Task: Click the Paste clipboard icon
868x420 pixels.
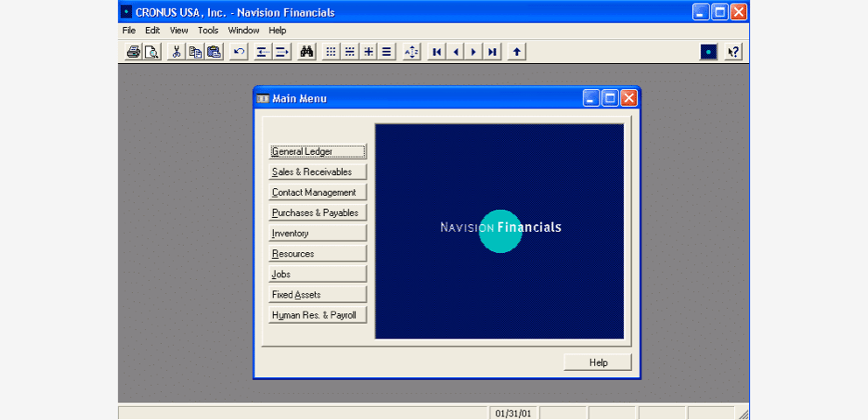Action: pos(213,52)
